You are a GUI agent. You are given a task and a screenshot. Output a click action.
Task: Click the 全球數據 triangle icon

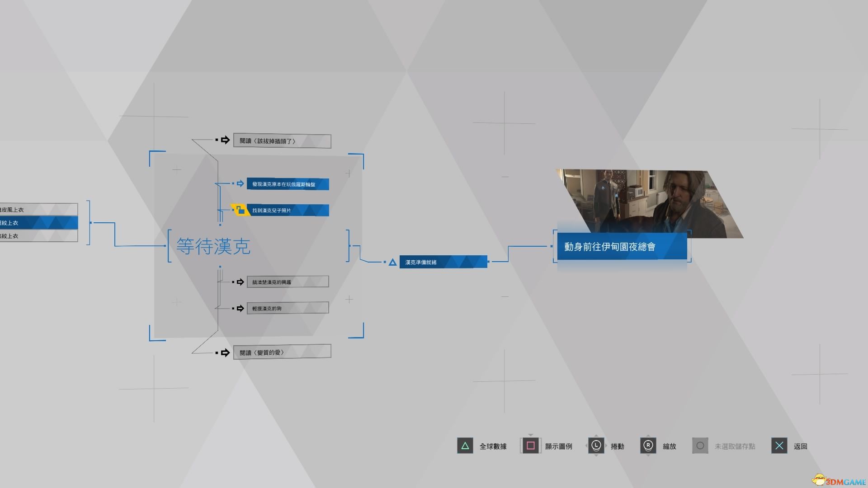[x=466, y=446]
